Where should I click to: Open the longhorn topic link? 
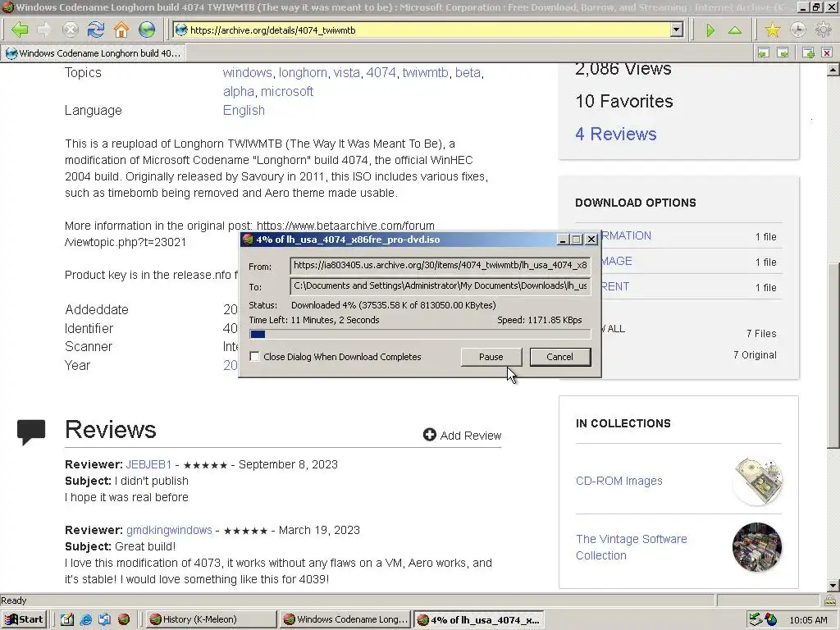303,72
